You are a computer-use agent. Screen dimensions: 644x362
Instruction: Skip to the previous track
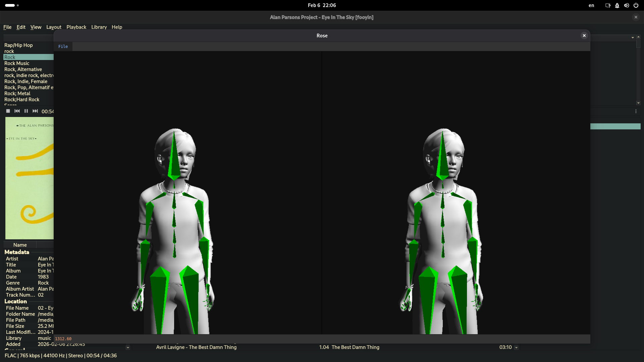(x=17, y=111)
